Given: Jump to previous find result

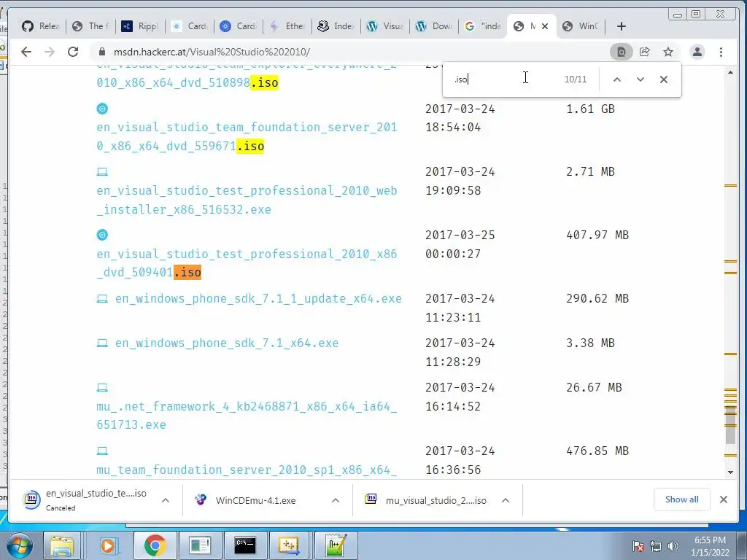Looking at the screenshot, I should [x=617, y=79].
